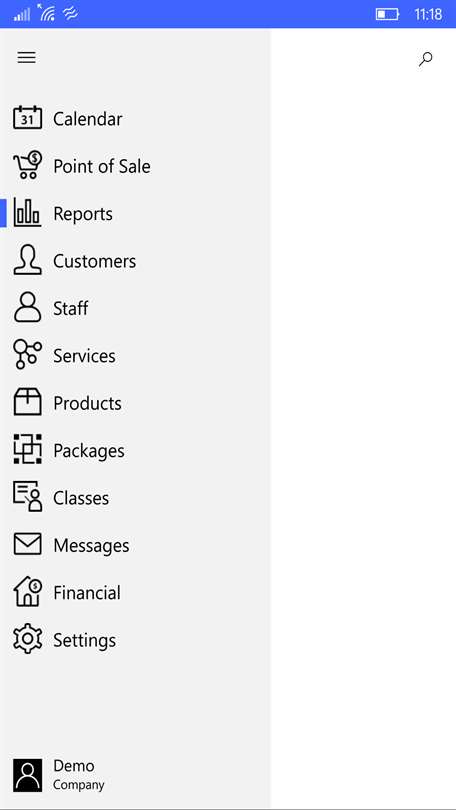The width and height of the screenshot is (456, 810).
Task: Choose Point of Sale text entry
Action: (x=102, y=166)
